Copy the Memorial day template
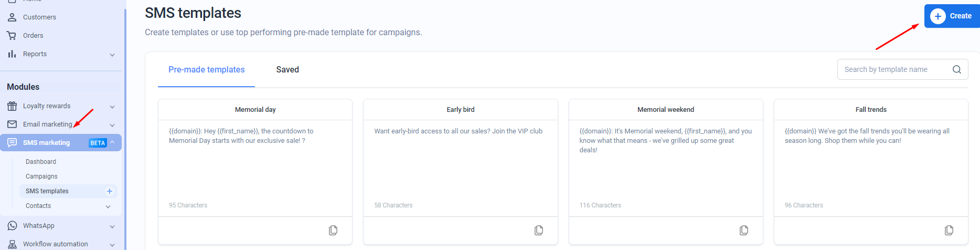 pyautogui.click(x=333, y=231)
